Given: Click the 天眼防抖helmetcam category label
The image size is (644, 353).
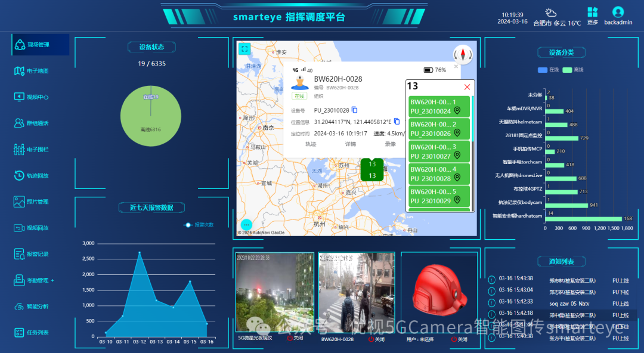Looking at the screenshot, I should 520,122.
